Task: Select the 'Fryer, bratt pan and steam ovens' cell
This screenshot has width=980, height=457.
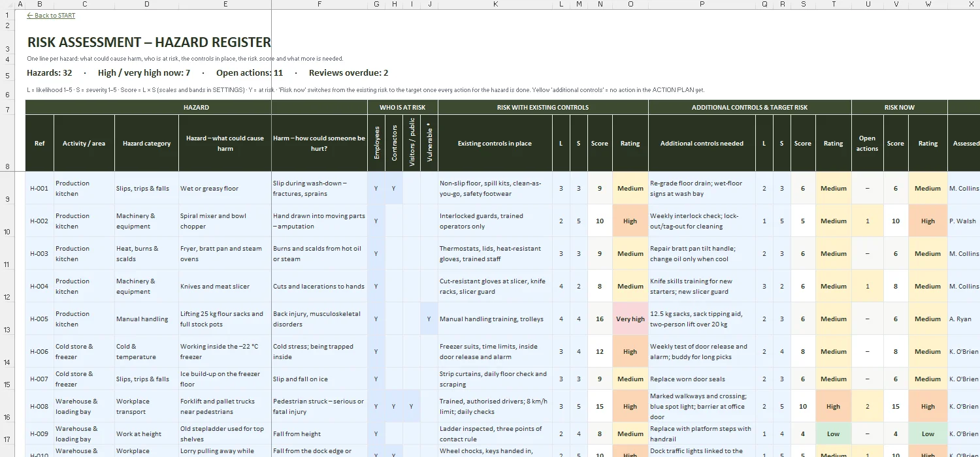Action: [x=225, y=253]
